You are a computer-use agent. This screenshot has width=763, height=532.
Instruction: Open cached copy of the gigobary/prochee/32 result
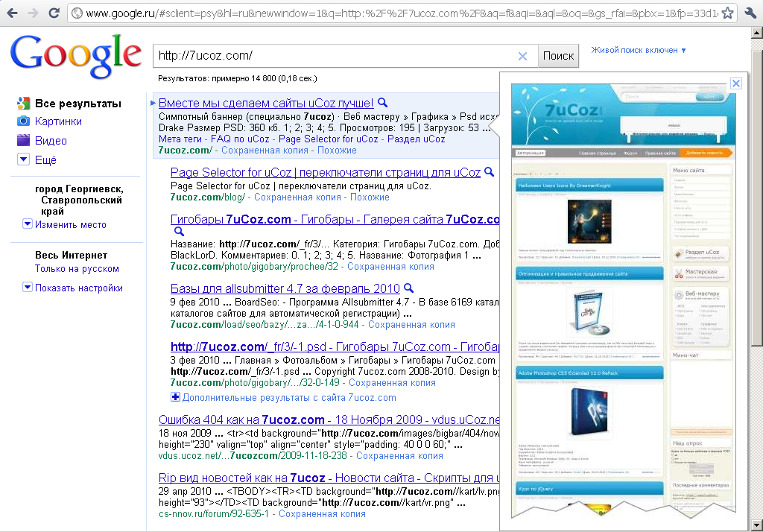tap(390, 266)
